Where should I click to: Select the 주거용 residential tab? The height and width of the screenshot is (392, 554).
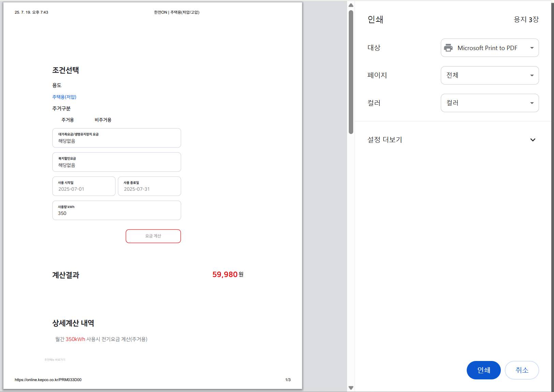[x=68, y=120]
